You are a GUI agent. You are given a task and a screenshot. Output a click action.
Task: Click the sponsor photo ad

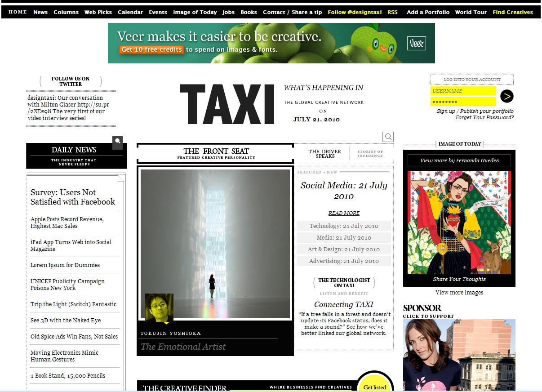(x=459, y=355)
